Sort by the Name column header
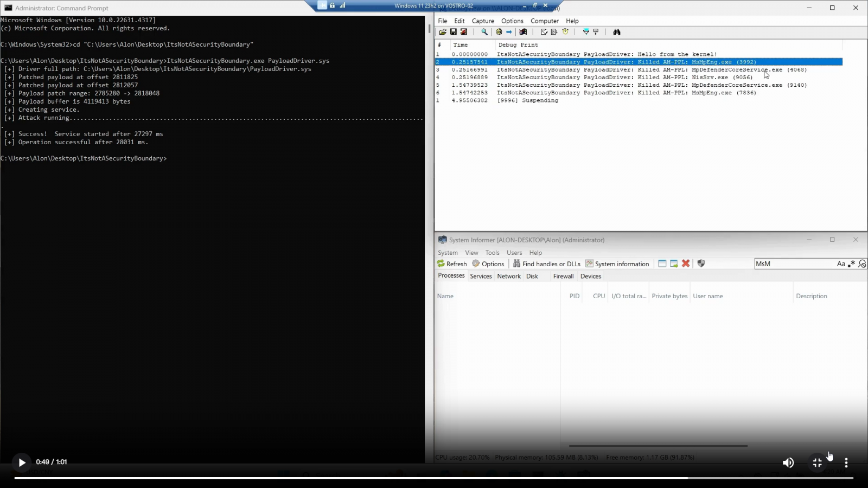 (445, 296)
